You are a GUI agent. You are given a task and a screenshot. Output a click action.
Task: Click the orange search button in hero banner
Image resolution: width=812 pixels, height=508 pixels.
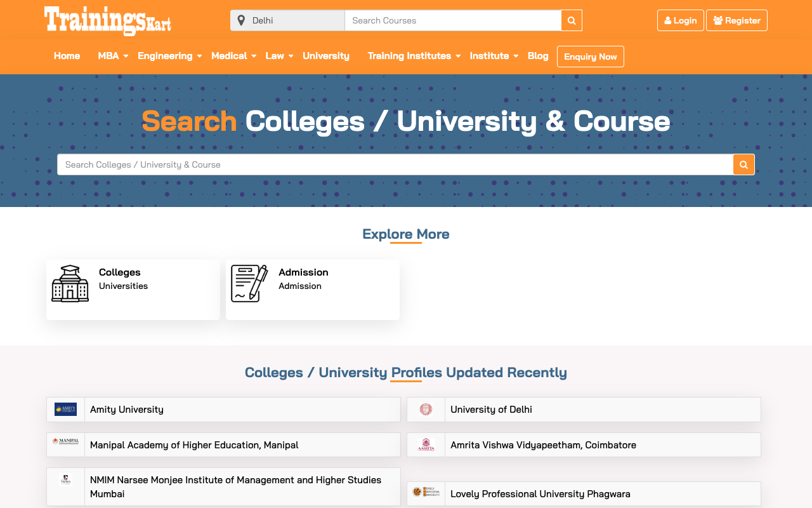click(743, 164)
